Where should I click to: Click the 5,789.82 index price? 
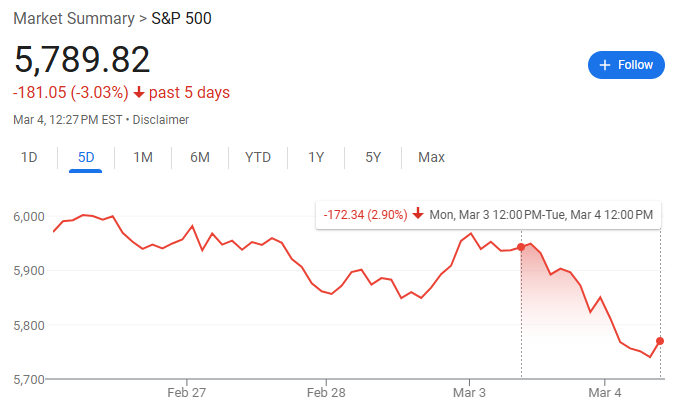coord(82,59)
